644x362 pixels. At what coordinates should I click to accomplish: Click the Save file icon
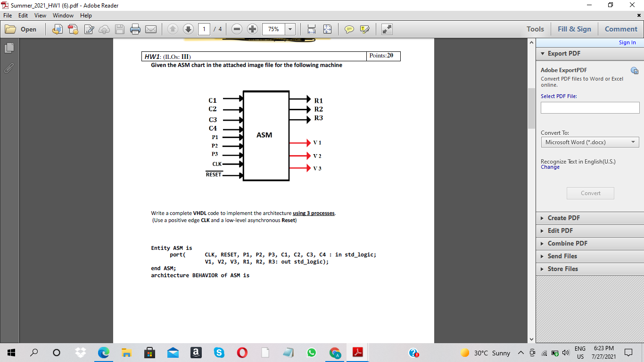(x=120, y=29)
